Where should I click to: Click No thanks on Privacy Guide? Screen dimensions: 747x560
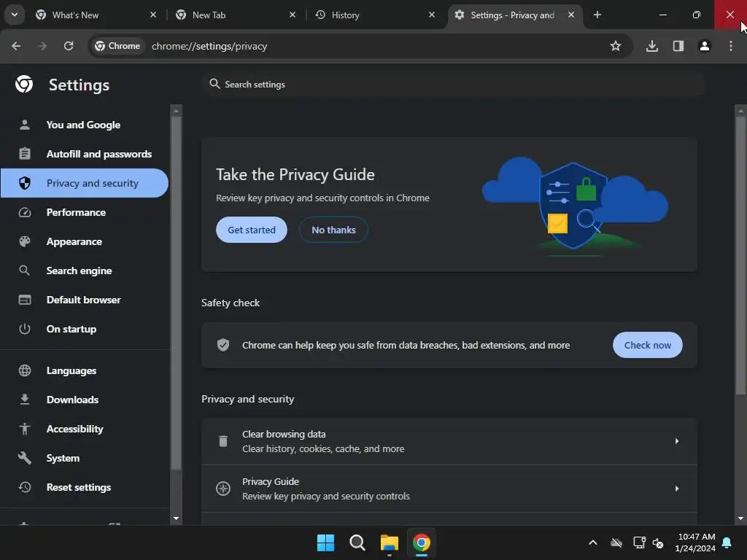tap(333, 230)
